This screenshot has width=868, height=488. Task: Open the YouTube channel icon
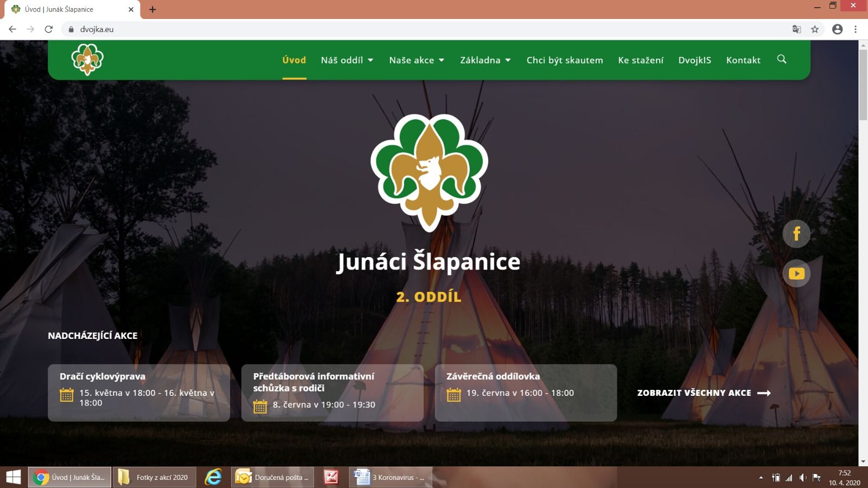796,273
